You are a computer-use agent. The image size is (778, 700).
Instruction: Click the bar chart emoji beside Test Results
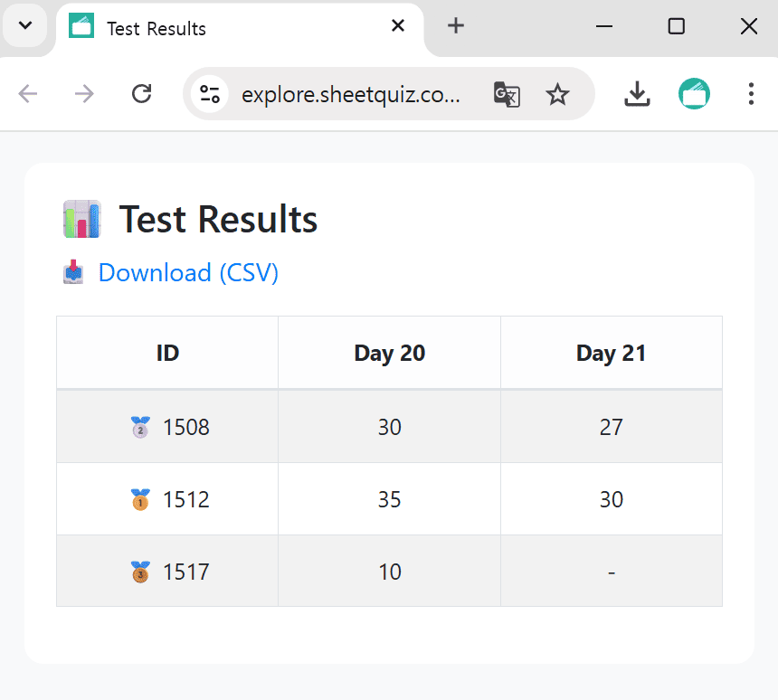tap(82, 219)
